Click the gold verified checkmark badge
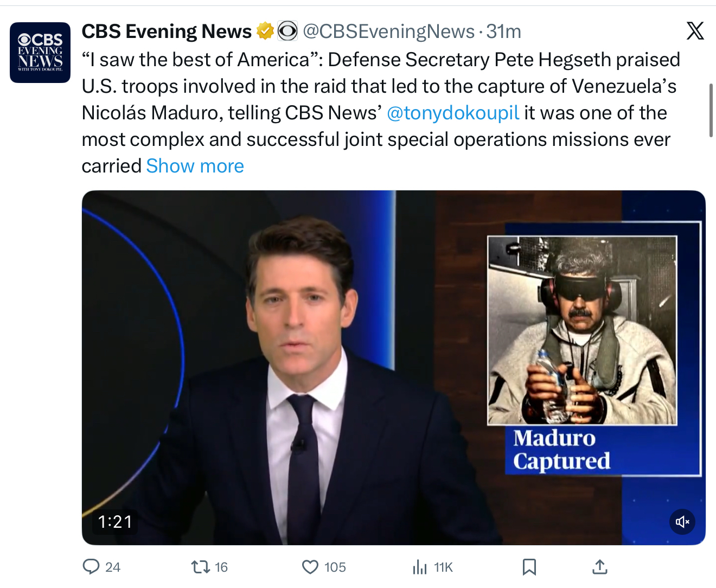The width and height of the screenshot is (716, 588). pyautogui.click(x=265, y=31)
